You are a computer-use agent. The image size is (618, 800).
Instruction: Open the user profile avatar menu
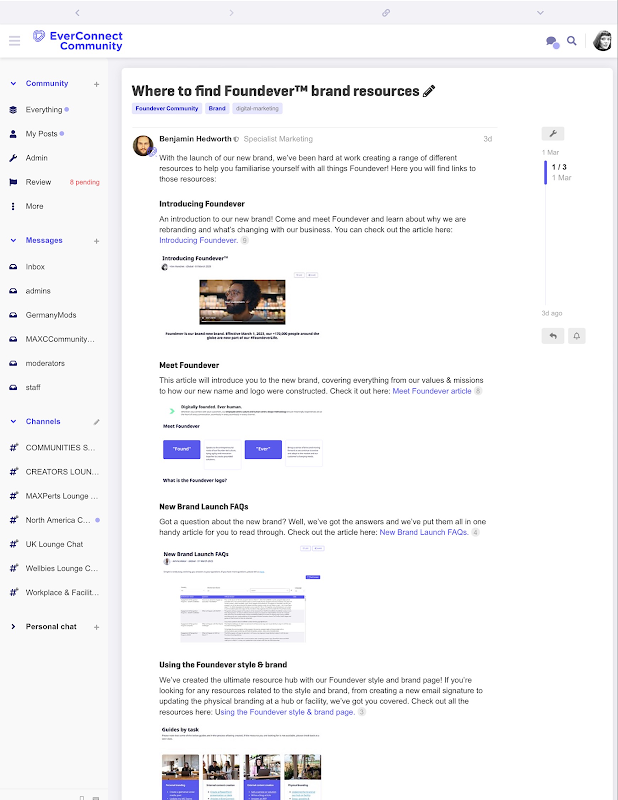click(602, 41)
